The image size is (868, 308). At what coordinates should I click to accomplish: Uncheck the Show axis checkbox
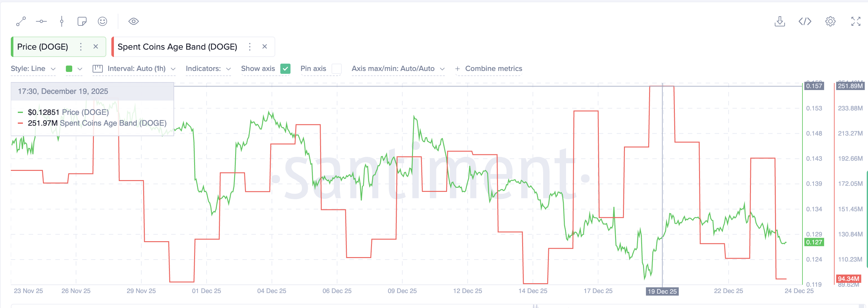(285, 69)
